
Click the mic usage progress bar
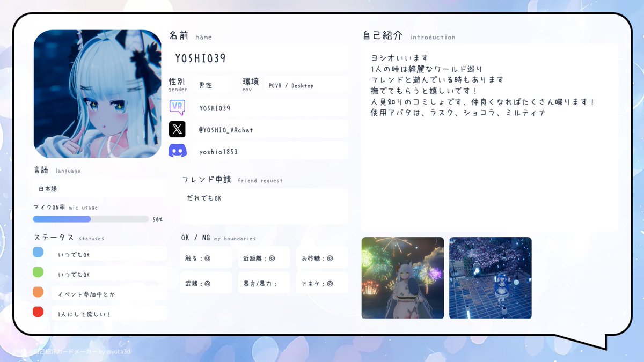[91, 219]
